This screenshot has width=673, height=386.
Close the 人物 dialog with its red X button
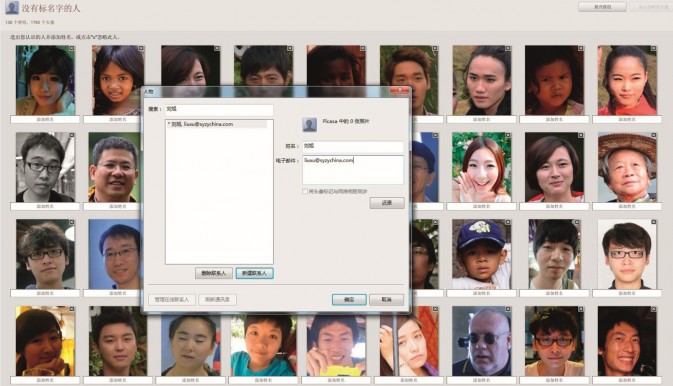tap(400, 91)
